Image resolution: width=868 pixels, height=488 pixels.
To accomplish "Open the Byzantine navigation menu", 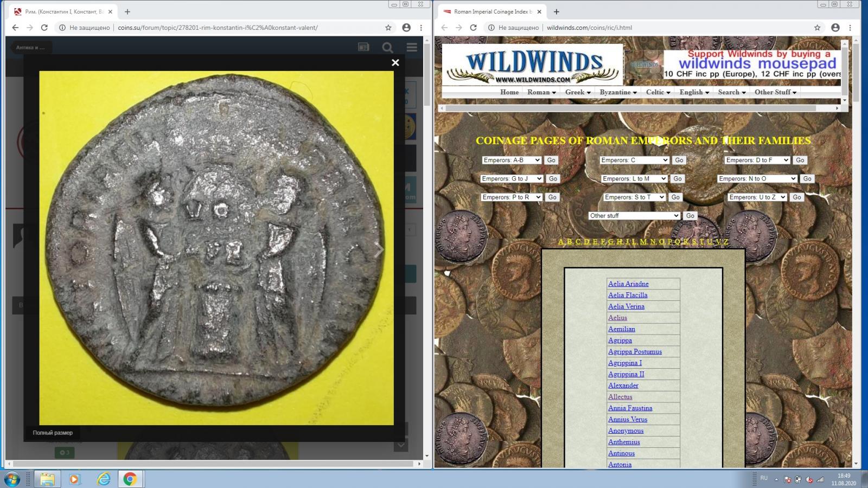I will tap(618, 92).
